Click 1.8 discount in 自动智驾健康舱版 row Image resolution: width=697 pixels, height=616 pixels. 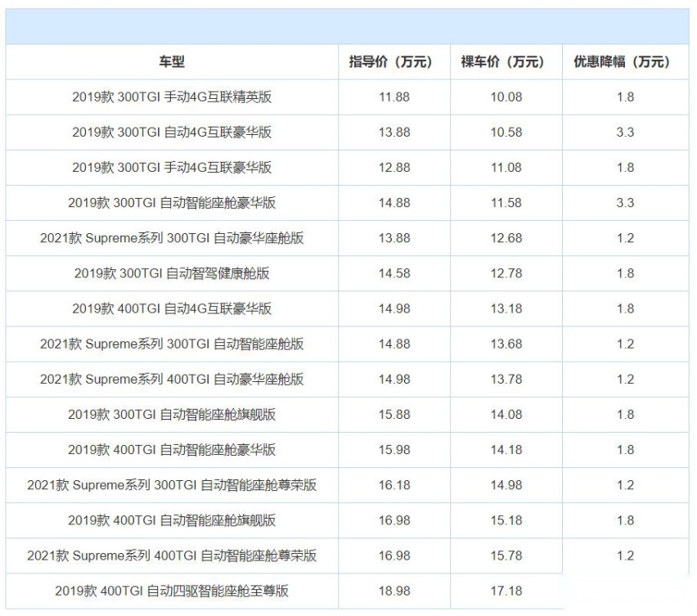(x=625, y=273)
